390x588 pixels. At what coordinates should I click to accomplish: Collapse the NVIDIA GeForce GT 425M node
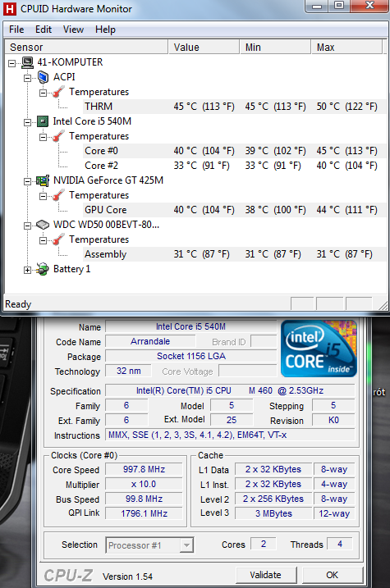pyautogui.click(x=27, y=182)
